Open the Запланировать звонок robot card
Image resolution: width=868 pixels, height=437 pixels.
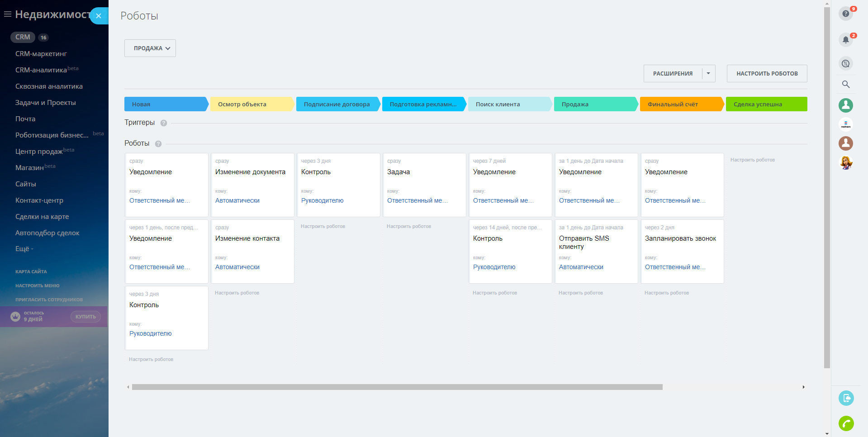[x=682, y=252]
